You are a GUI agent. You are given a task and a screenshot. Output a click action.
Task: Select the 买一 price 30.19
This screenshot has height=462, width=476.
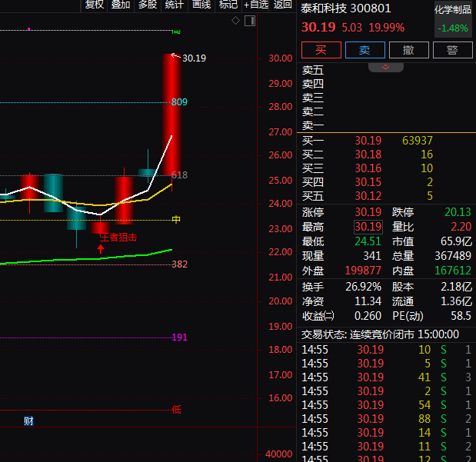(x=368, y=141)
